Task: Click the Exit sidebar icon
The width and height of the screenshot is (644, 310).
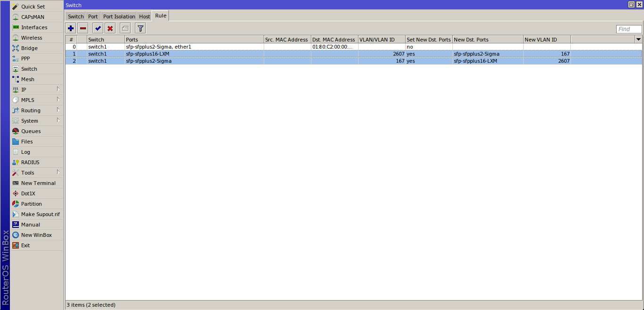Action: [x=16, y=245]
